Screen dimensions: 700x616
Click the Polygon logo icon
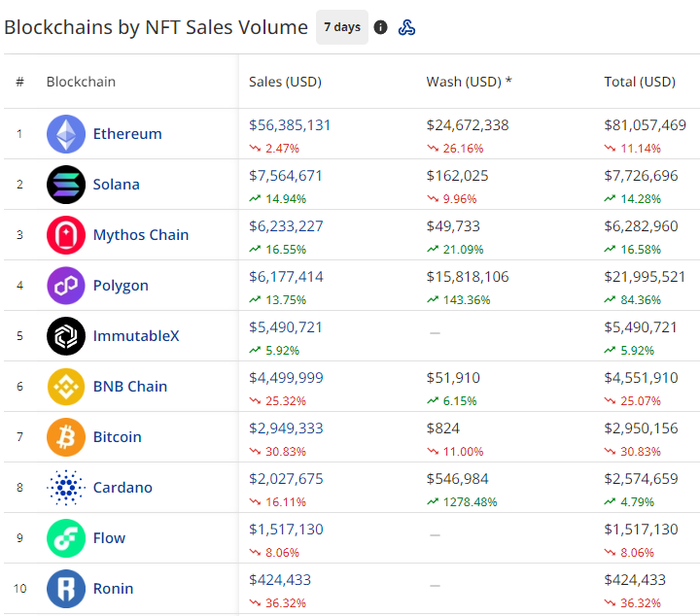[66, 286]
